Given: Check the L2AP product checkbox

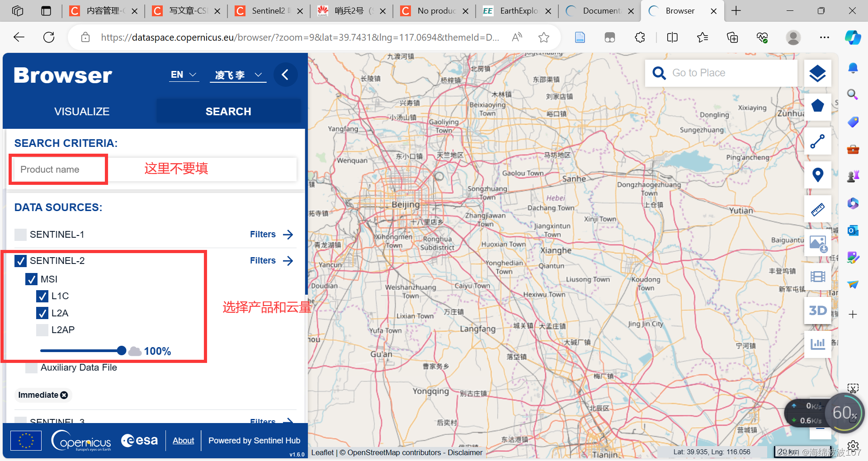Looking at the screenshot, I should coord(42,330).
